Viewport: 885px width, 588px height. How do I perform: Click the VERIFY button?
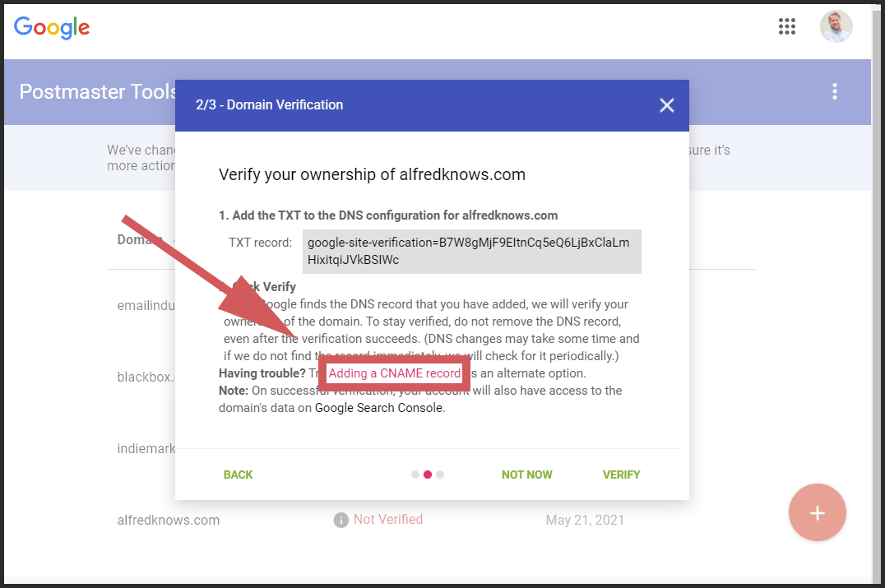[x=622, y=475]
